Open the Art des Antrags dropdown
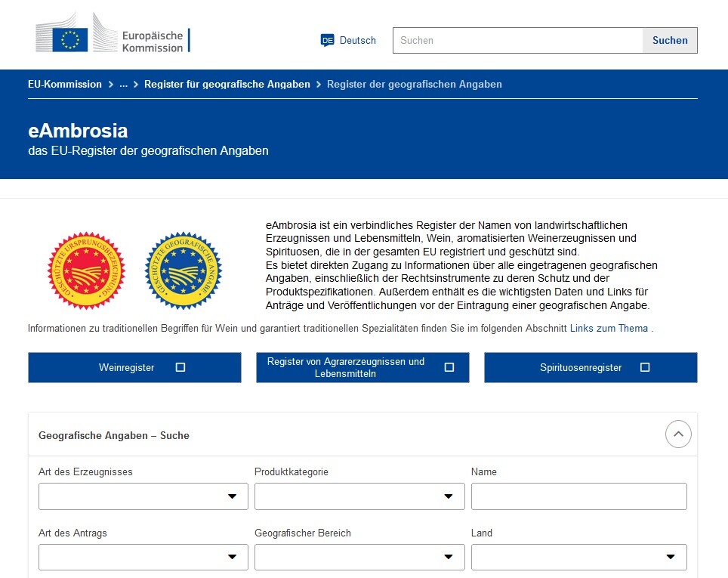The width and height of the screenshot is (728, 578). point(143,557)
